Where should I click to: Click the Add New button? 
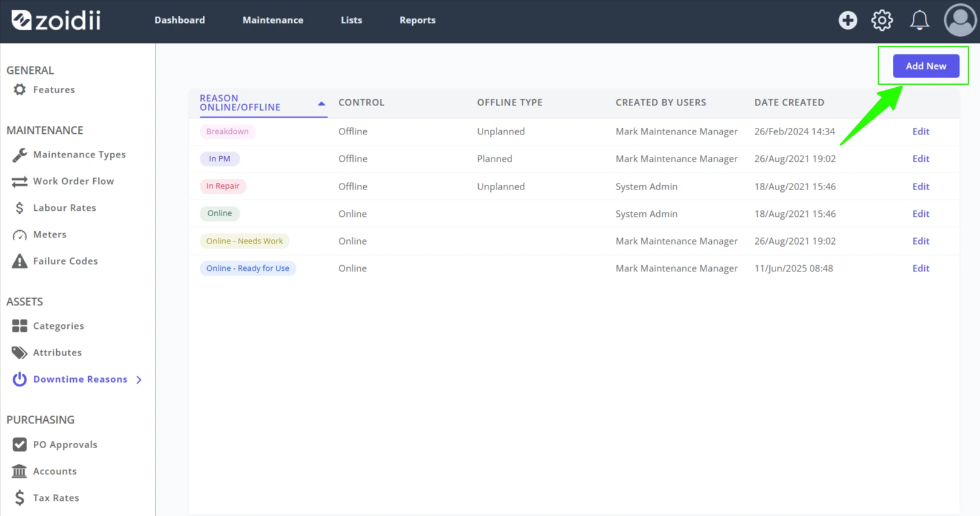point(926,66)
